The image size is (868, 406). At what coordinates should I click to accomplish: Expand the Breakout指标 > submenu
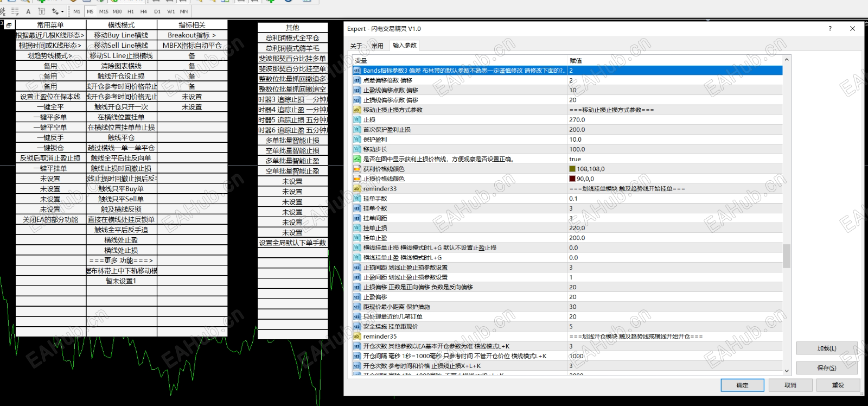[x=192, y=35]
